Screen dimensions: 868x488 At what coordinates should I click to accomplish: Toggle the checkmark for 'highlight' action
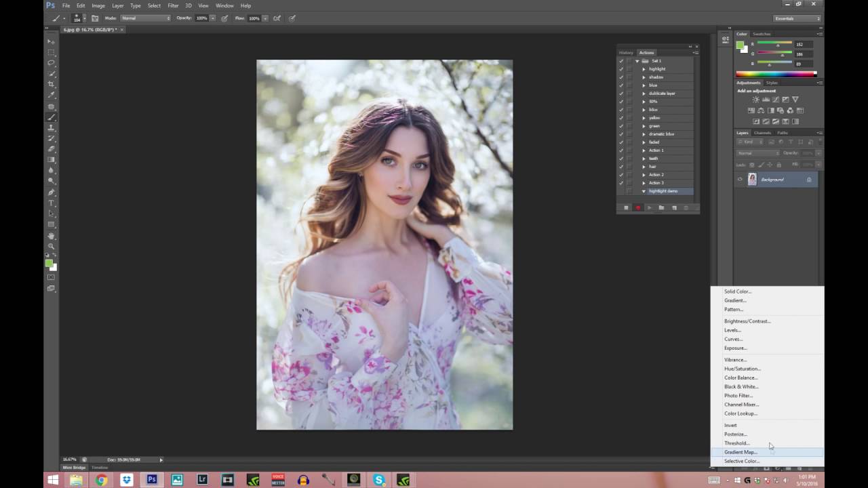pyautogui.click(x=621, y=69)
